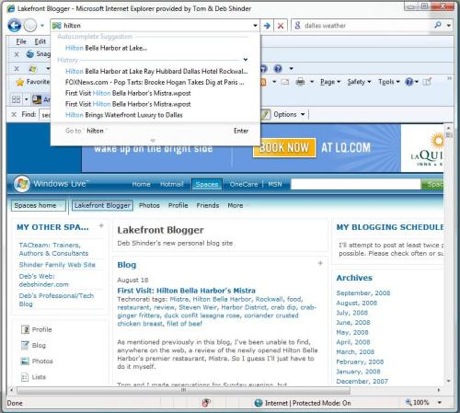Image resolution: width=460 pixels, height=413 pixels.
Task: Click the SnagIt globe icon
Action: pos(30,54)
